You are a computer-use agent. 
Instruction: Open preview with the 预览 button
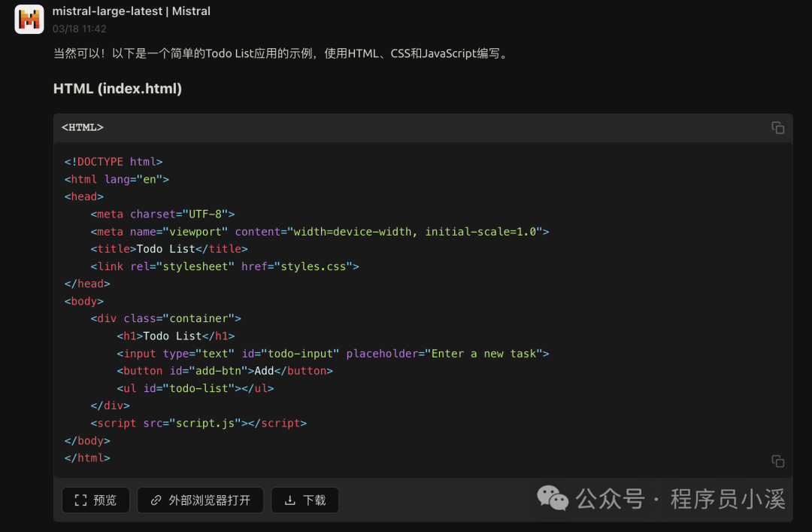95,500
